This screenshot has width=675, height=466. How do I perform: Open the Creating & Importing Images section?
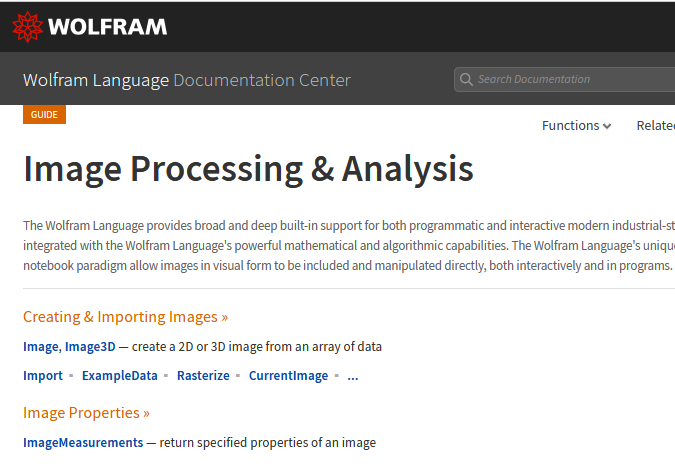pyautogui.click(x=125, y=317)
